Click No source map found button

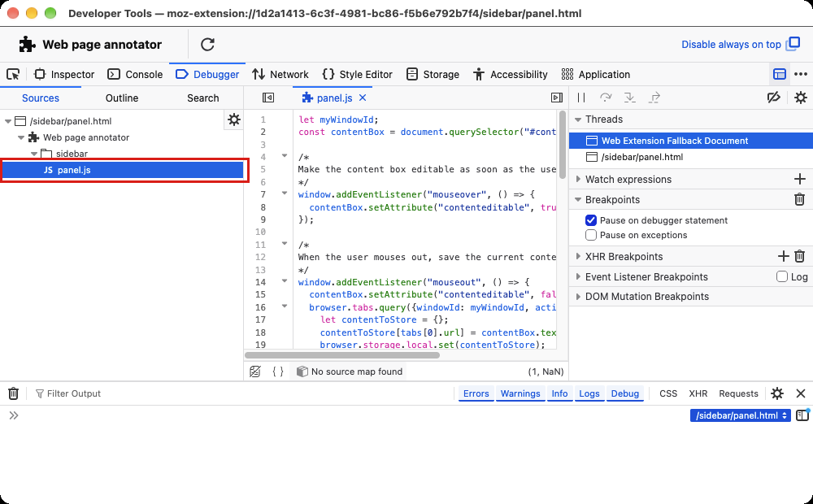pos(349,371)
